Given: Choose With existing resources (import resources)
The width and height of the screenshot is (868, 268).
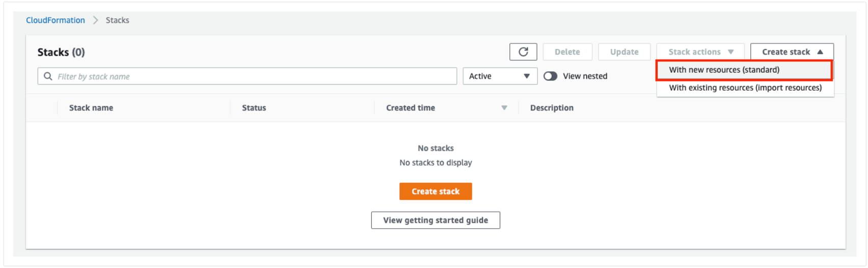Looking at the screenshot, I should click(x=745, y=88).
